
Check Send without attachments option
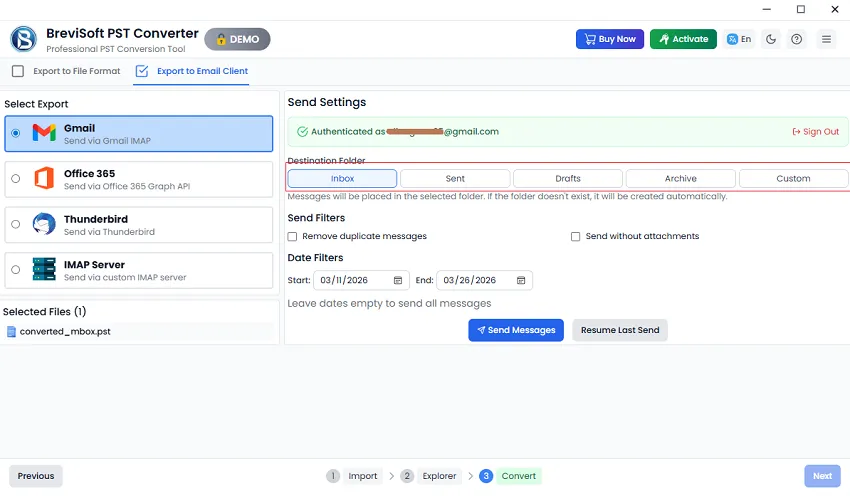click(x=576, y=237)
